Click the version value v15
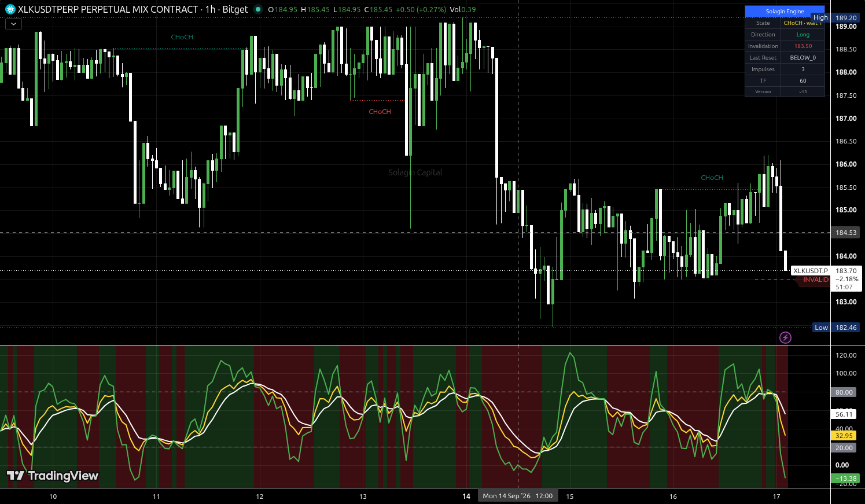865x504 pixels. 803,92
